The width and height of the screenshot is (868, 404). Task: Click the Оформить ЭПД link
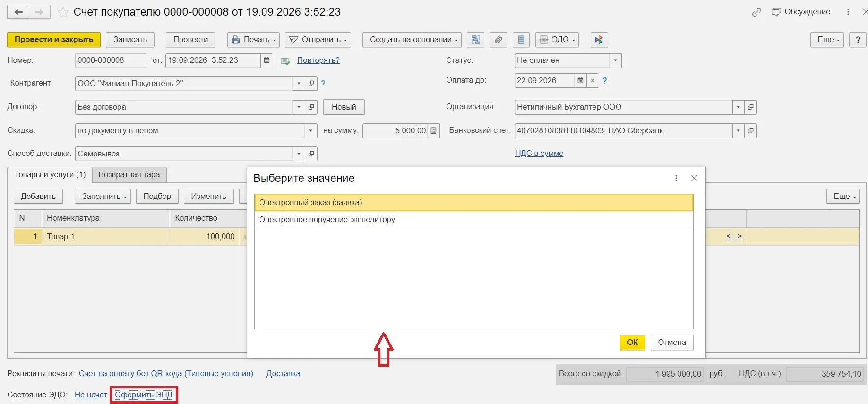tap(144, 395)
